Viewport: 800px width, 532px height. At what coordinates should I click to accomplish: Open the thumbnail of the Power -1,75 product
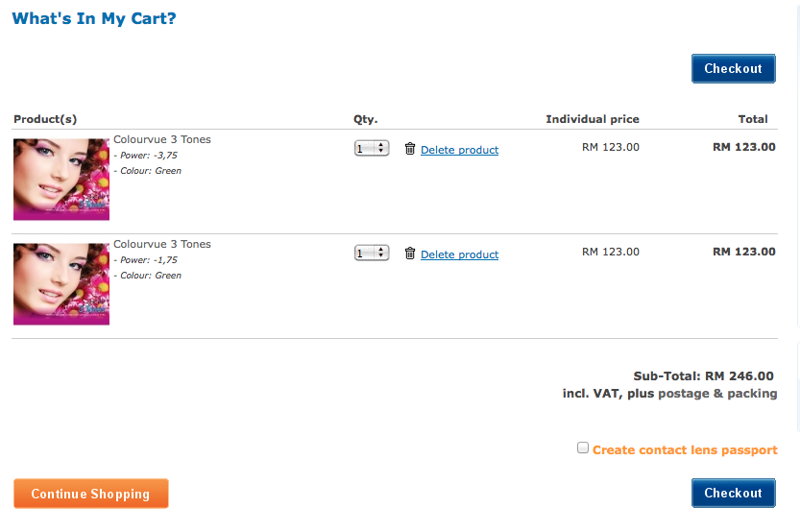pos(61,284)
